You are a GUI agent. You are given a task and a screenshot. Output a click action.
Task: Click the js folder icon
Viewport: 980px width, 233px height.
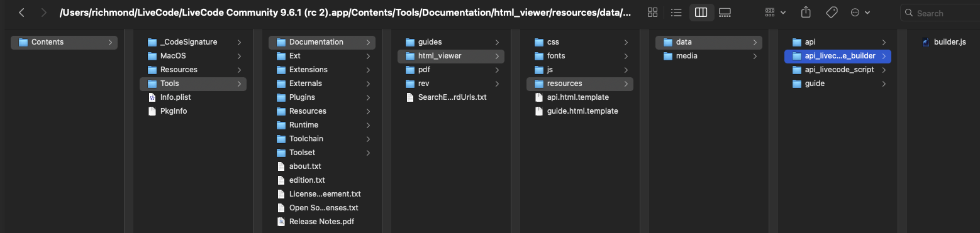point(539,70)
